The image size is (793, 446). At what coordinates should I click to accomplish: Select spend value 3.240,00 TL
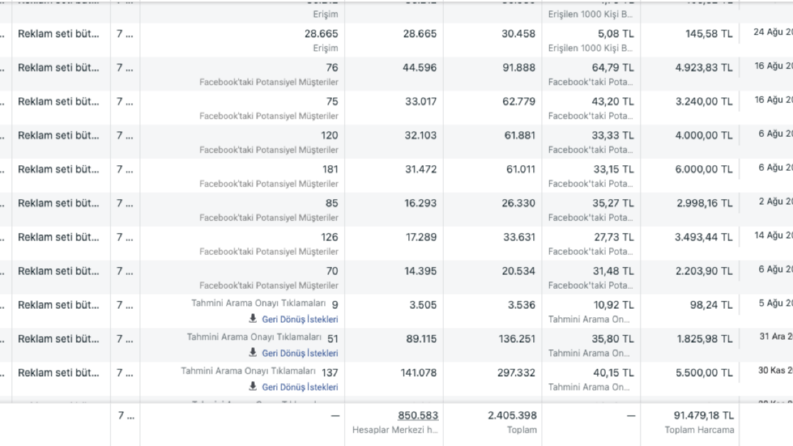[703, 102]
